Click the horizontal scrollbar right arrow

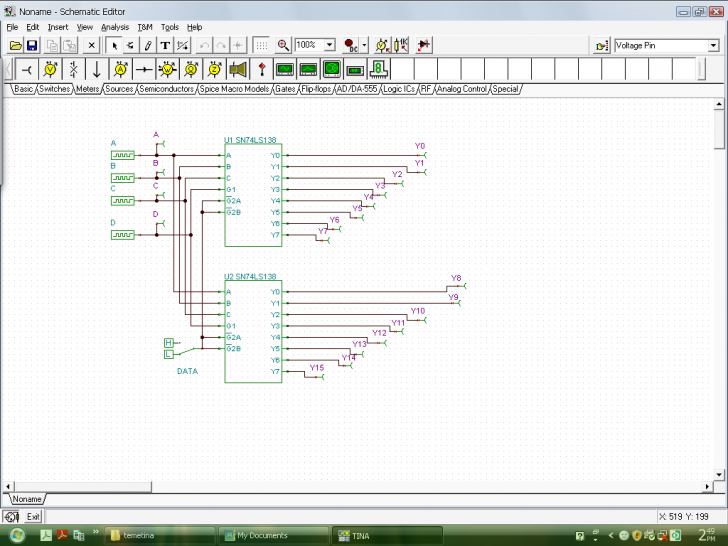pyautogui.click(x=707, y=487)
